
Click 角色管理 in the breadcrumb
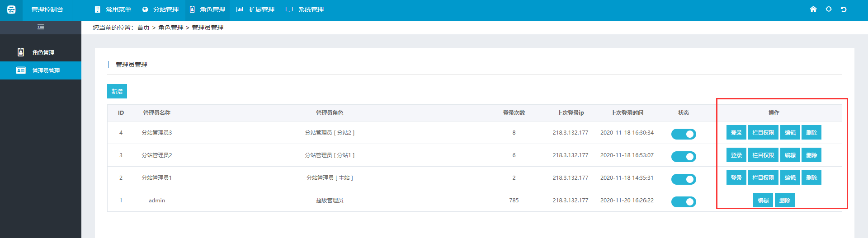click(171, 28)
